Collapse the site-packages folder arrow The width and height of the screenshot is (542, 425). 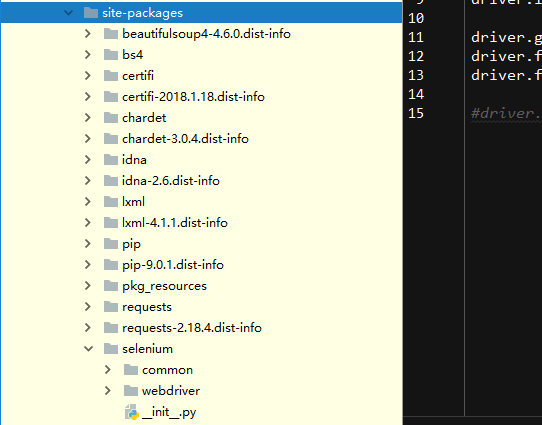click(x=68, y=13)
